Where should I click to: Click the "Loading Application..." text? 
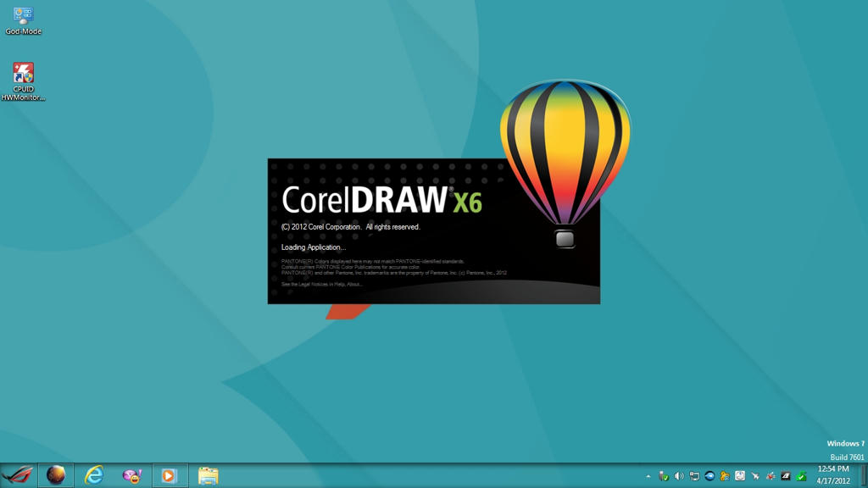pyautogui.click(x=314, y=247)
